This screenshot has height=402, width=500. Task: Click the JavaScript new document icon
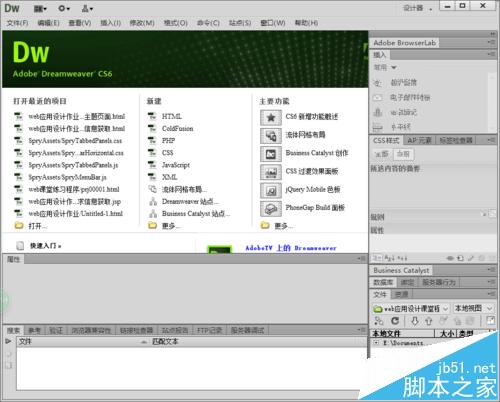coord(152,165)
